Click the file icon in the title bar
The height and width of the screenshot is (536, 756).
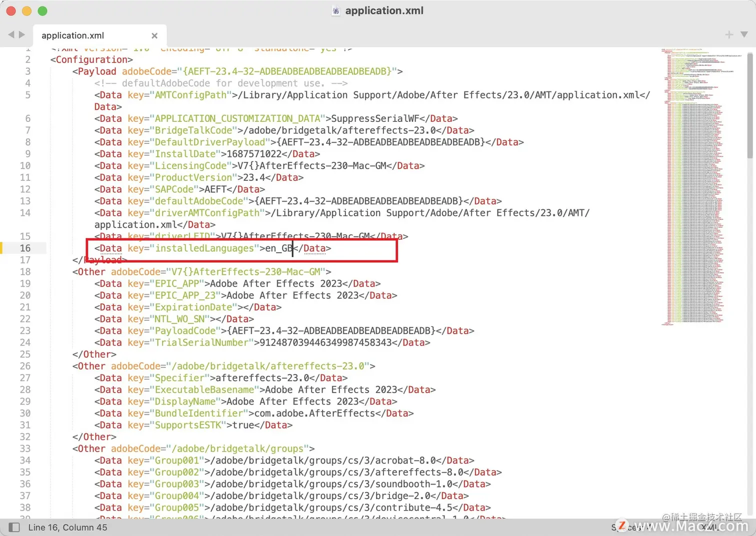point(336,11)
